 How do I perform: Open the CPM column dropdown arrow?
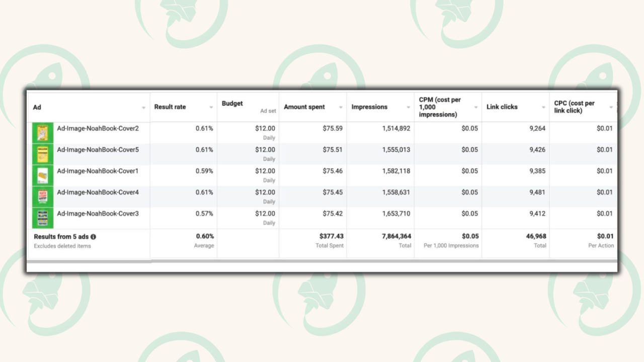(x=476, y=108)
